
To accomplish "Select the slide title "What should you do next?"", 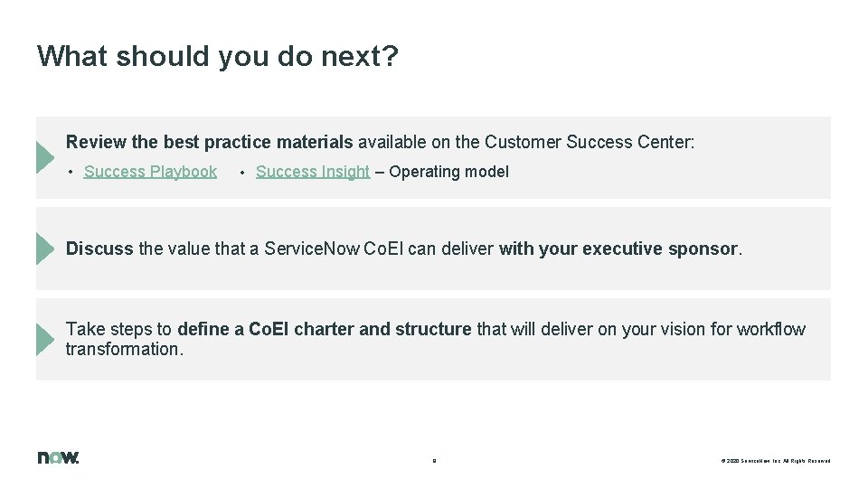I will click(x=217, y=56).
